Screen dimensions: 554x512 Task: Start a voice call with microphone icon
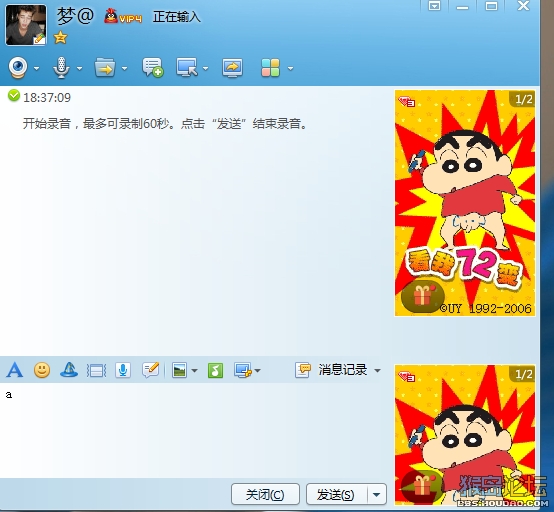coord(61,67)
